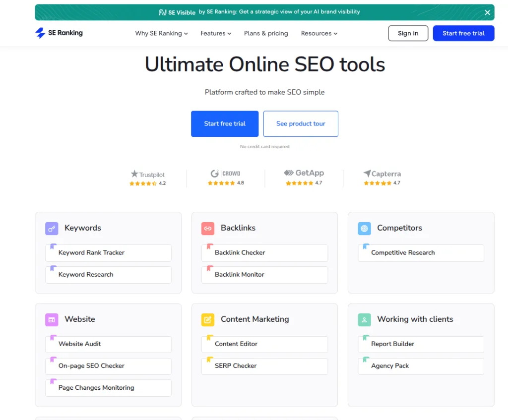Expand the Resources navigation dropdown

[319, 33]
